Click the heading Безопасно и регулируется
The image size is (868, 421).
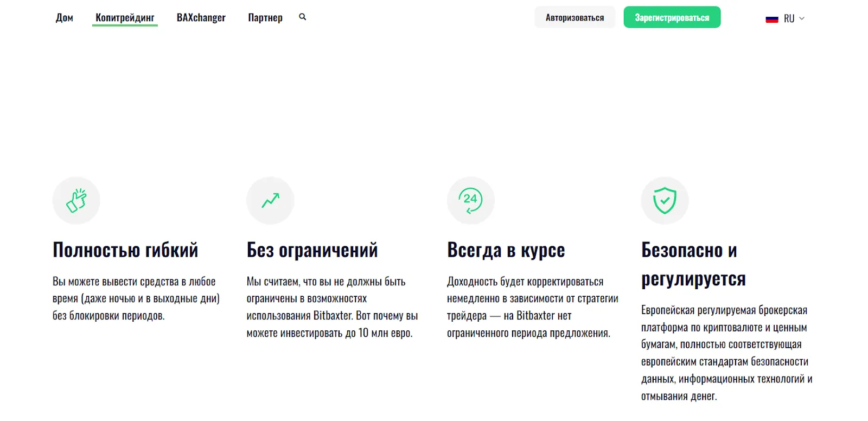tap(693, 264)
